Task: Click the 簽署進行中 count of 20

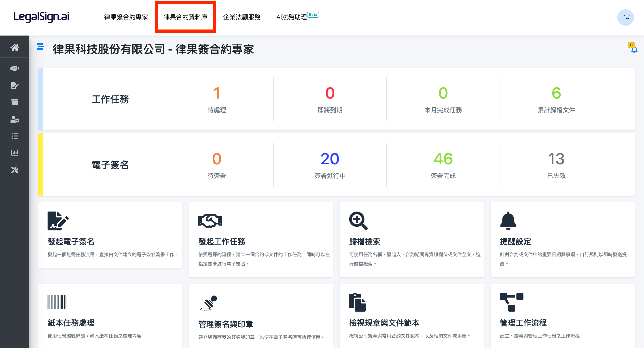Action: click(x=330, y=159)
